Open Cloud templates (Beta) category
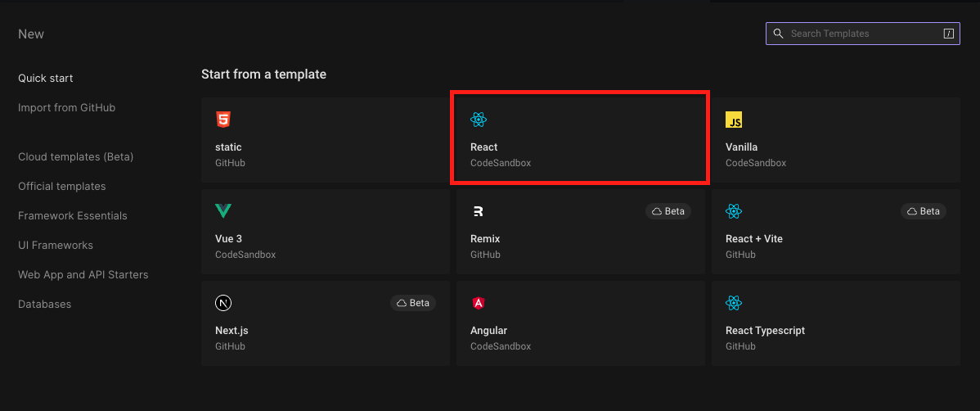 [x=75, y=157]
